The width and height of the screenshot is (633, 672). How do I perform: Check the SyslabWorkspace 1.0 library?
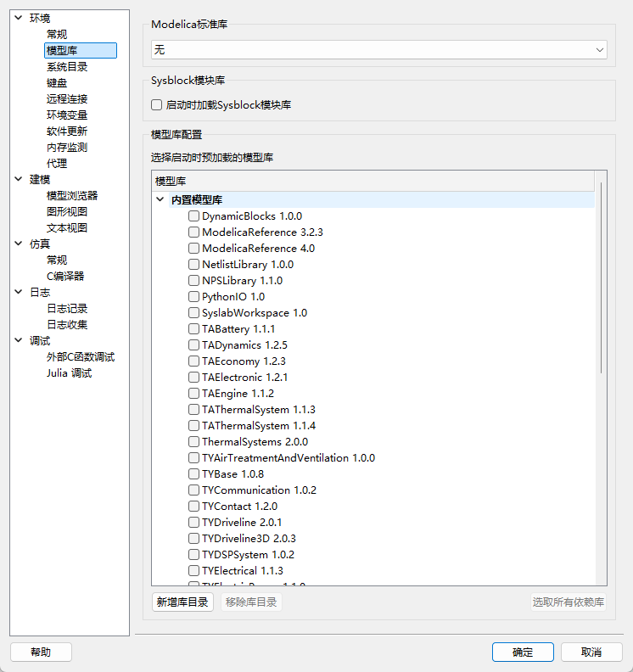[193, 313]
